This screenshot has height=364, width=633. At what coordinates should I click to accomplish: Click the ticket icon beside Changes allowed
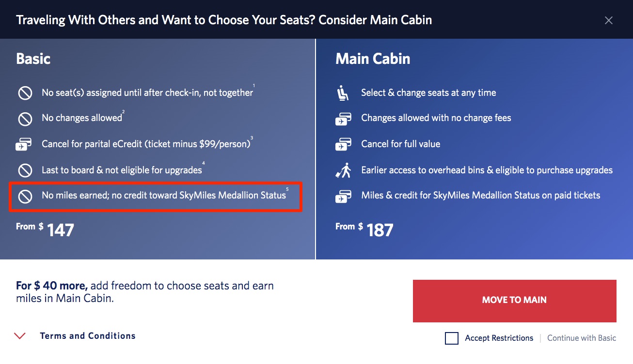point(344,118)
